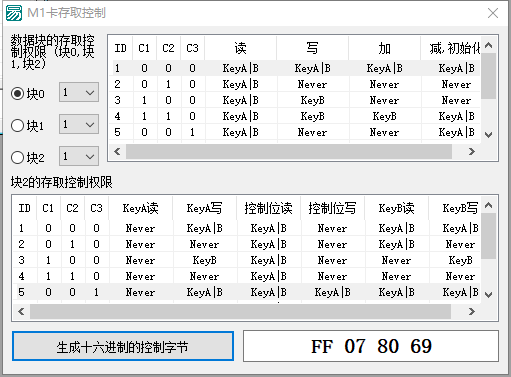Click the KeyA读 column header
This screenshot has width=511, height=377.
point(140,208)
